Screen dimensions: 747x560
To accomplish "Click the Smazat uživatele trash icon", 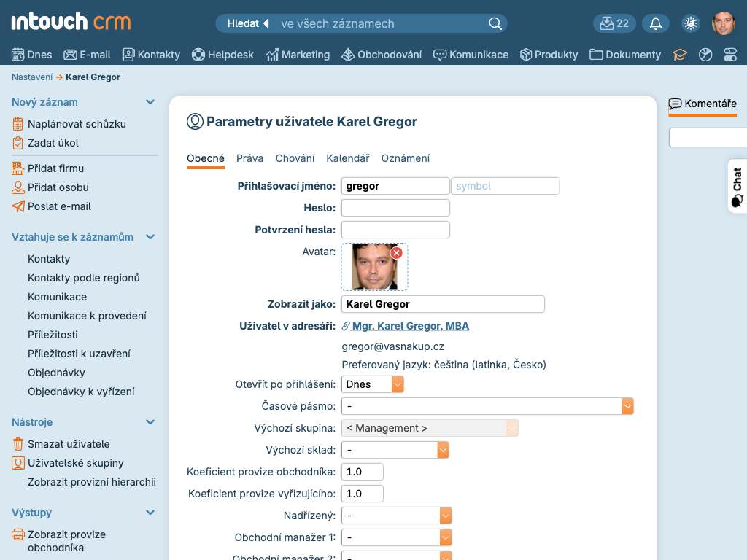I will 18,444.
